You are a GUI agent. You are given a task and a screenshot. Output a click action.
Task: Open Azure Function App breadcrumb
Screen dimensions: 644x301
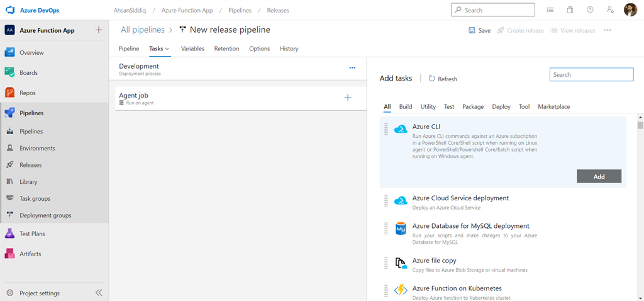click(x=187, y=10)
